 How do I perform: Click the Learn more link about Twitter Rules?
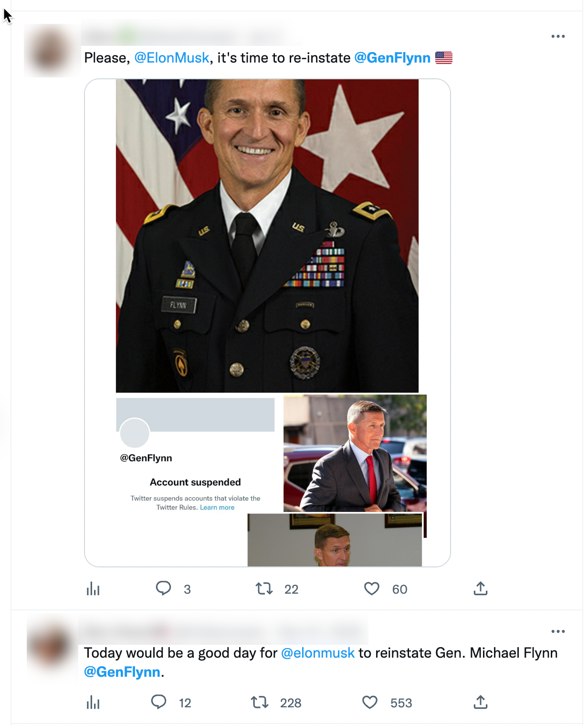[x=217, y=507]
